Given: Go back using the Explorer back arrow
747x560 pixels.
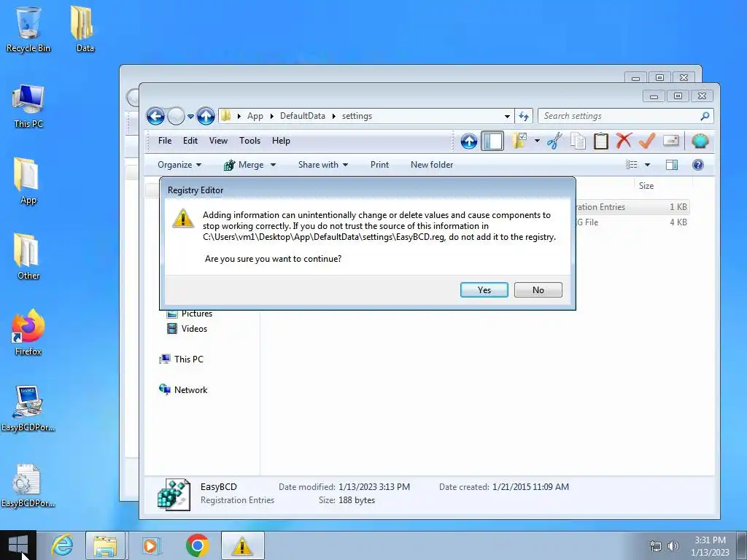Looking at the screenshot, I should click(155, 116).
